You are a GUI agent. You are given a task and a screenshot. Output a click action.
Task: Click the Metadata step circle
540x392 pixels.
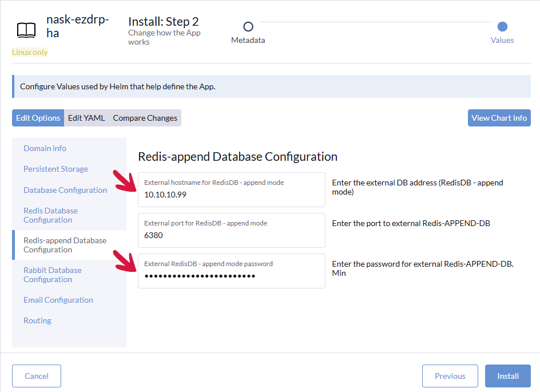[248, 26]
